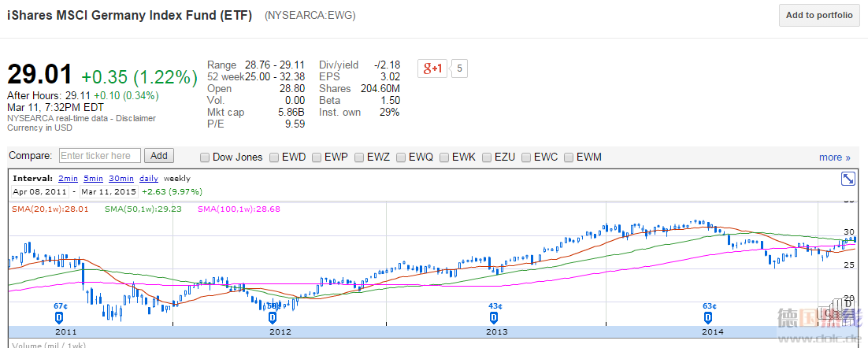
Task: Check the EWQ comparison box
Action: [401, 157]
